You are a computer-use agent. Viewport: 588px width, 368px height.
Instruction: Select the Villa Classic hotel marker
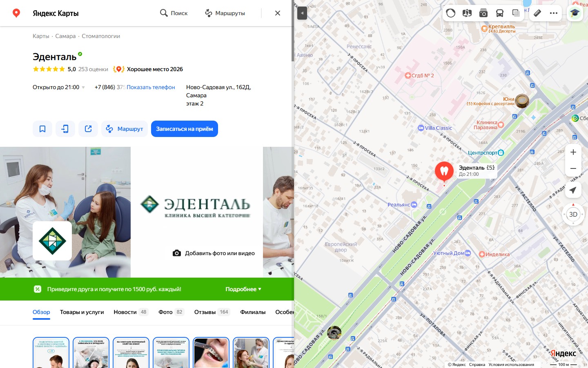pyautogui.click(x=435, y=128)
